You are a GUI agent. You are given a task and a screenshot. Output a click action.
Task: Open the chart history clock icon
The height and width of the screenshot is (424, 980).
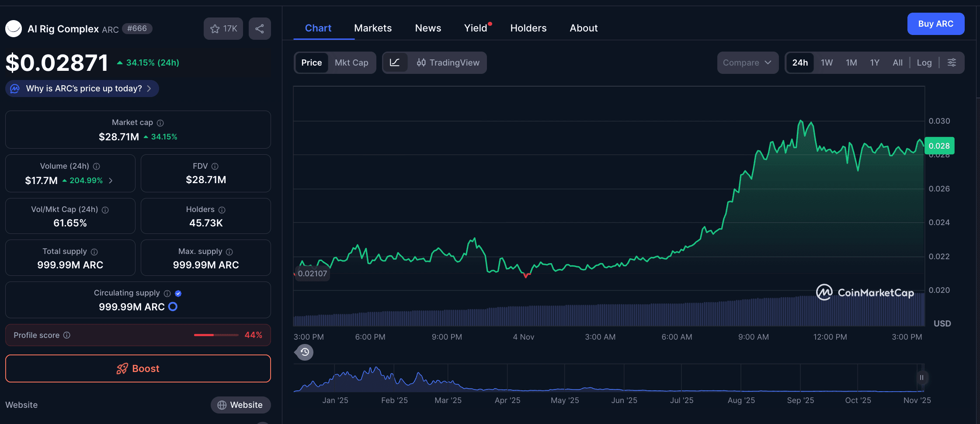[x=304, y=352]
